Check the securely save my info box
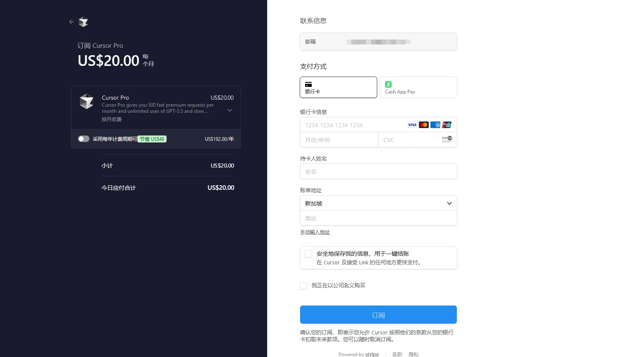 pos(308,254)
